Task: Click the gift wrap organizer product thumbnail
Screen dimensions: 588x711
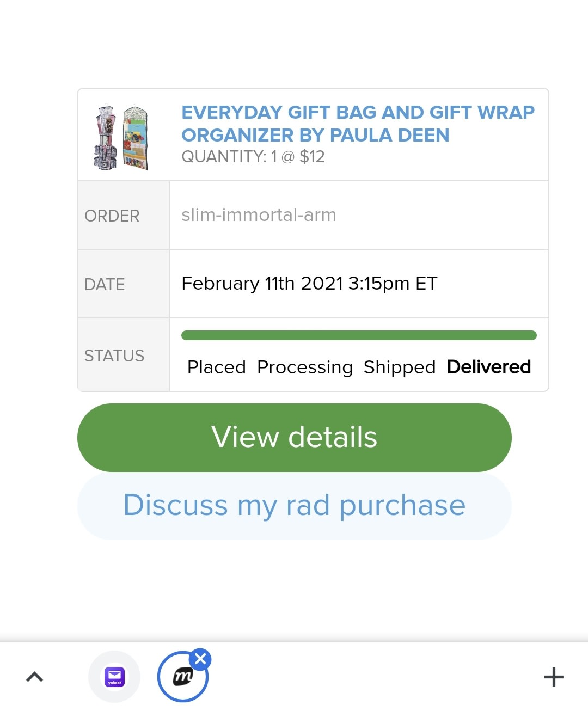Action: pos(122,137)
